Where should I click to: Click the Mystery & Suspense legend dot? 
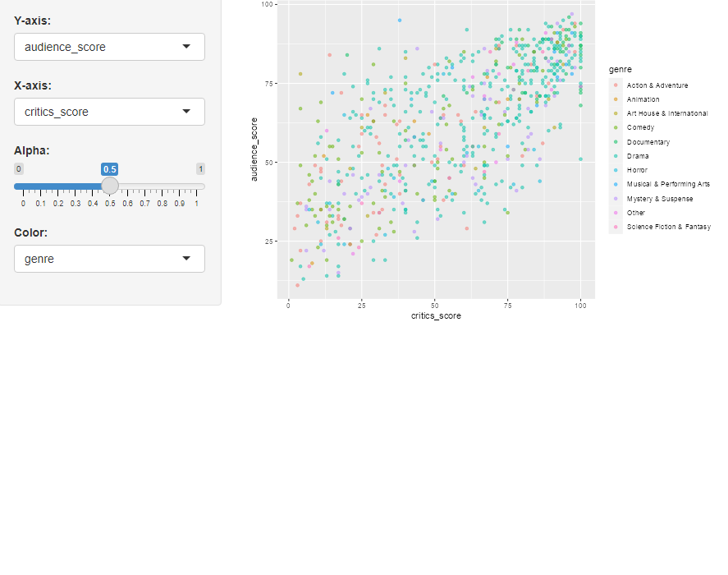point(616,199)
